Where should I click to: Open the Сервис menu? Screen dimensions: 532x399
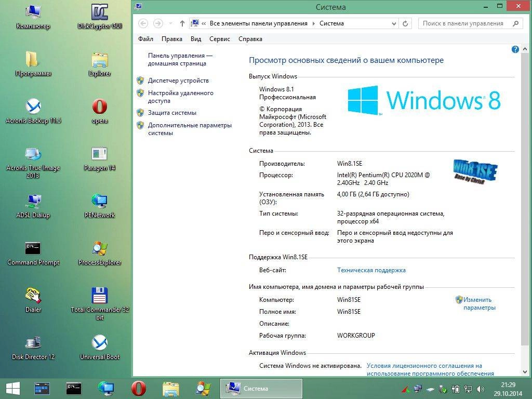[220, 38]
